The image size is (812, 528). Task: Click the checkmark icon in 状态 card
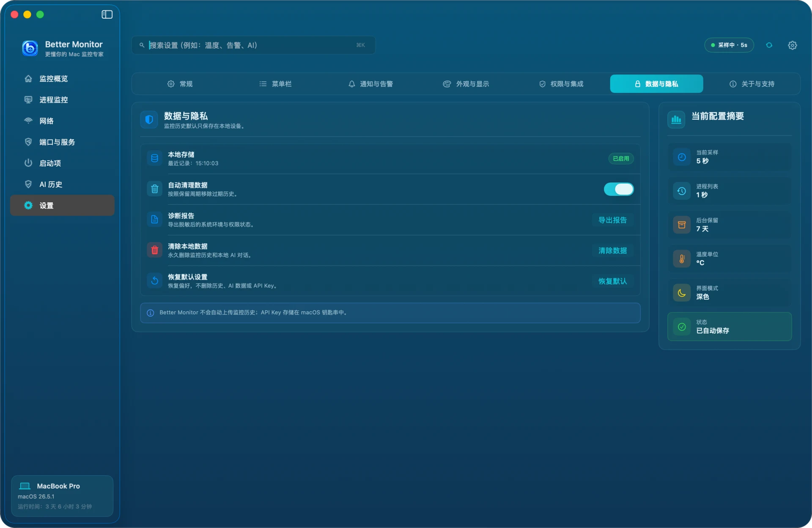[x=682, y=327]
